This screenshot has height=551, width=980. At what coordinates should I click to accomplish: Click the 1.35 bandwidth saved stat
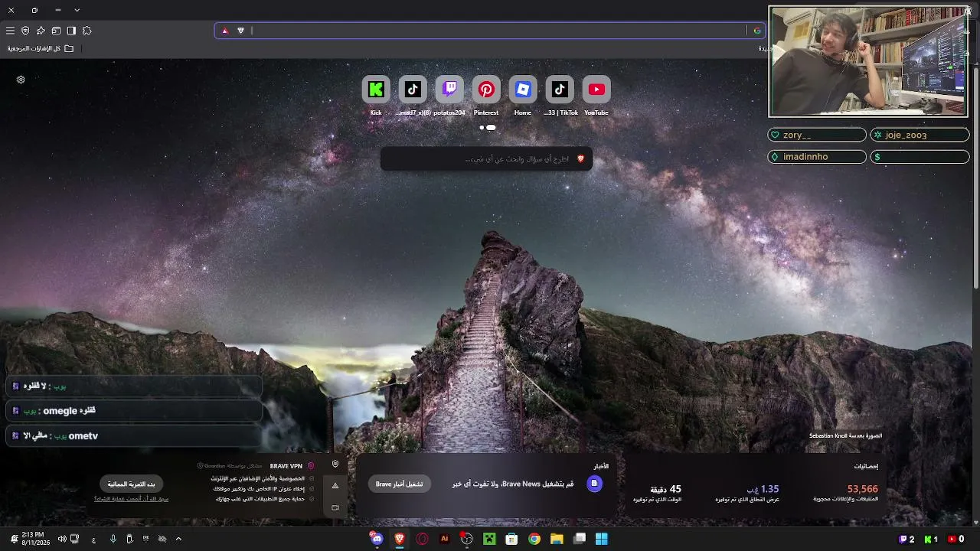[x=747, y=493]
